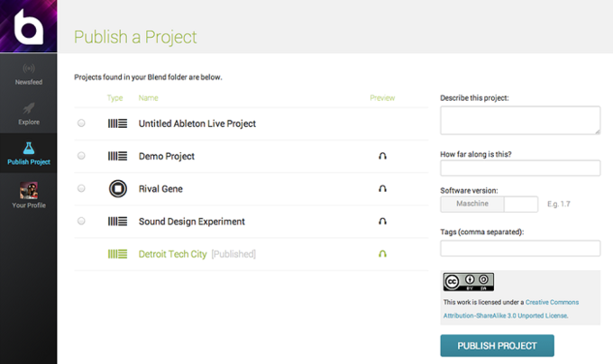613x364 pixels.
Task: Select the Untitled Ableton Live Project name
Action: (197, 123)
